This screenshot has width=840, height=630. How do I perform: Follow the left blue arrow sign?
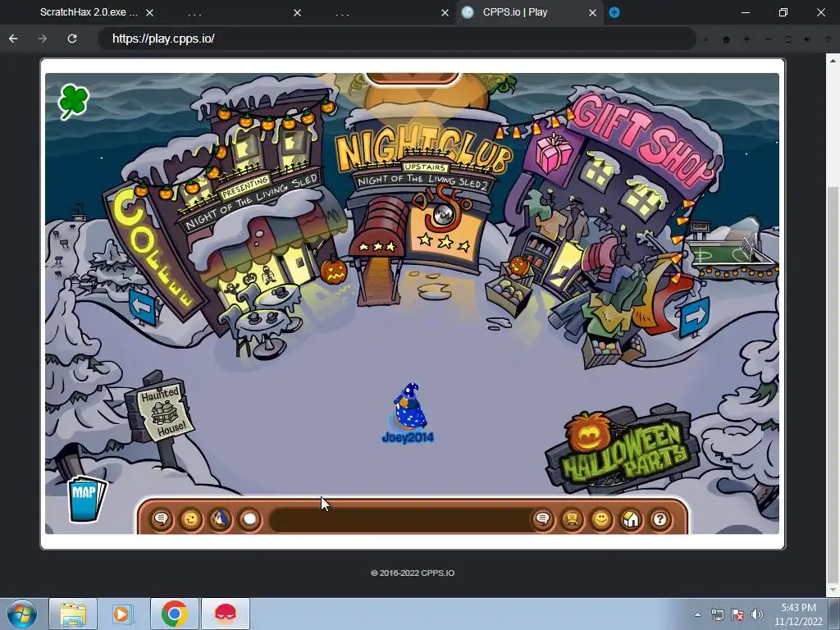point(143,308)
